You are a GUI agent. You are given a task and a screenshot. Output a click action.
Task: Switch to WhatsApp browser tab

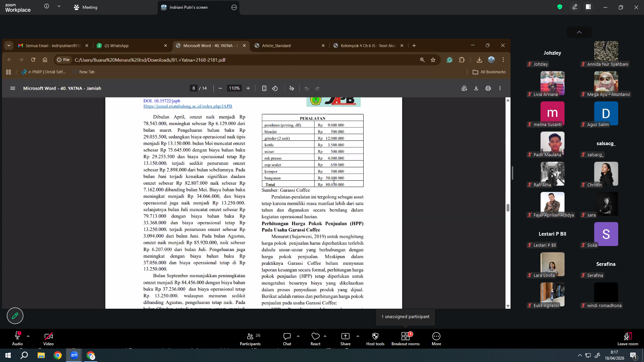[x=131, y=46]
